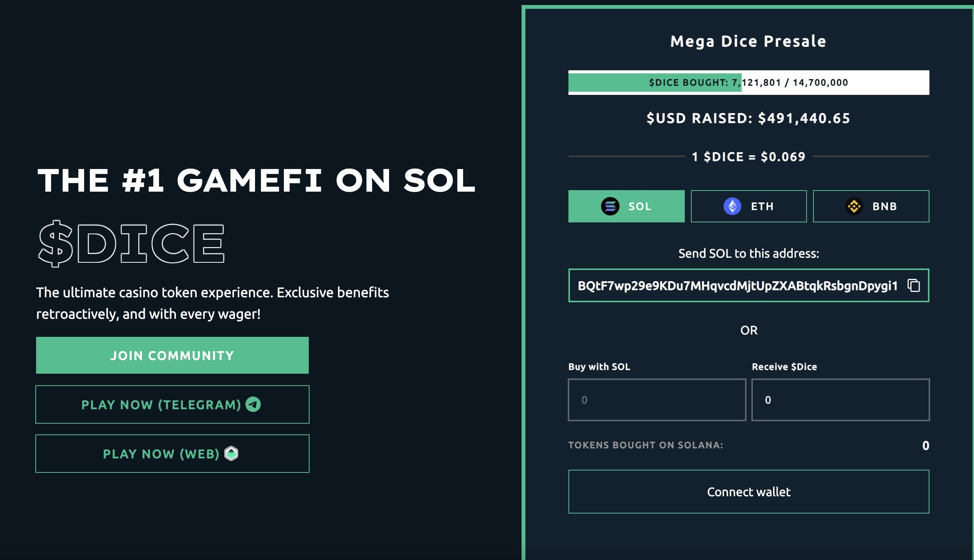Focus the Buy with SOL input
This screenshot has height=560, width=974.
(x=657, y=399)
